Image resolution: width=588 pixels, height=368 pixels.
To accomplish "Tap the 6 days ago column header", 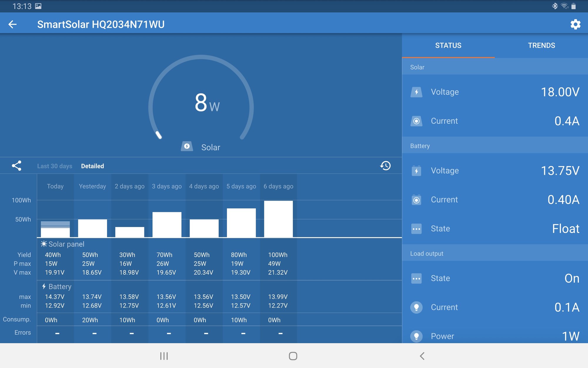I will point(278,186).
